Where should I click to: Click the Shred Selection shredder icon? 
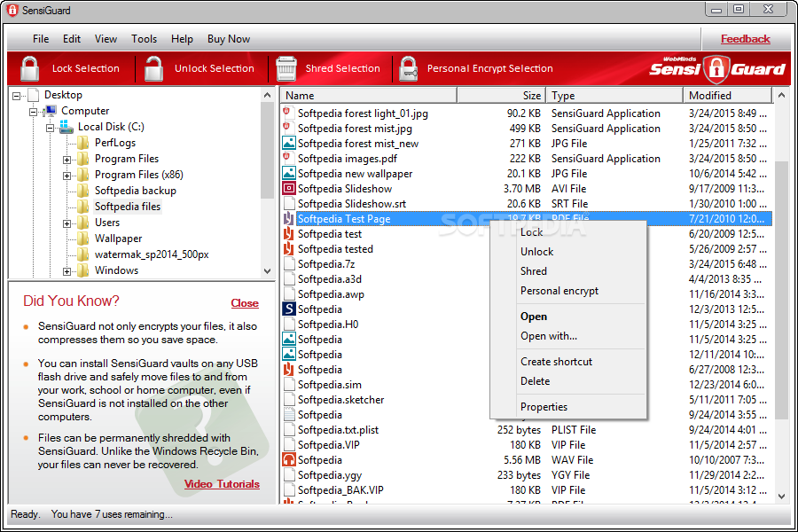(286, 69)
